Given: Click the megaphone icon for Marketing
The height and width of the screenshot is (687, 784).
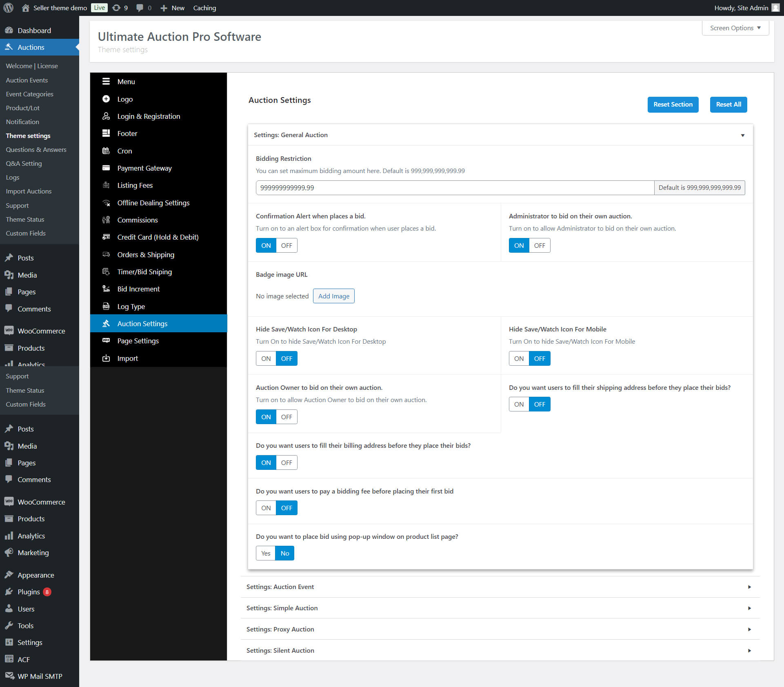Looking at the screenshot, I should [9, 553].
